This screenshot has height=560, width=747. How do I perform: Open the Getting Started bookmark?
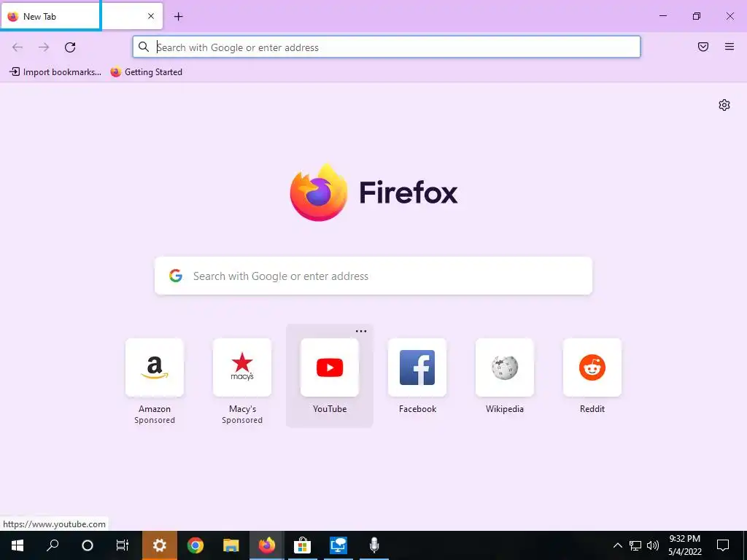pyautogui.click(x=146, y=72)
